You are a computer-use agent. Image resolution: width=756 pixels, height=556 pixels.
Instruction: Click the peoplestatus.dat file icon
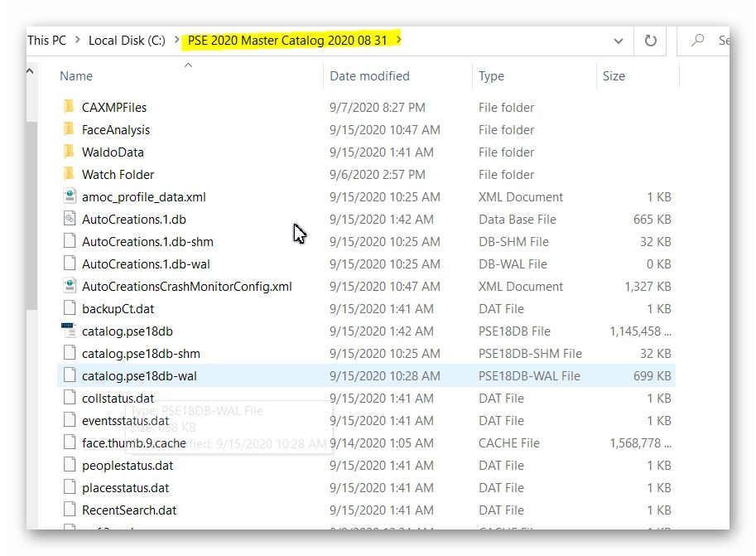(x=70, y=465)
